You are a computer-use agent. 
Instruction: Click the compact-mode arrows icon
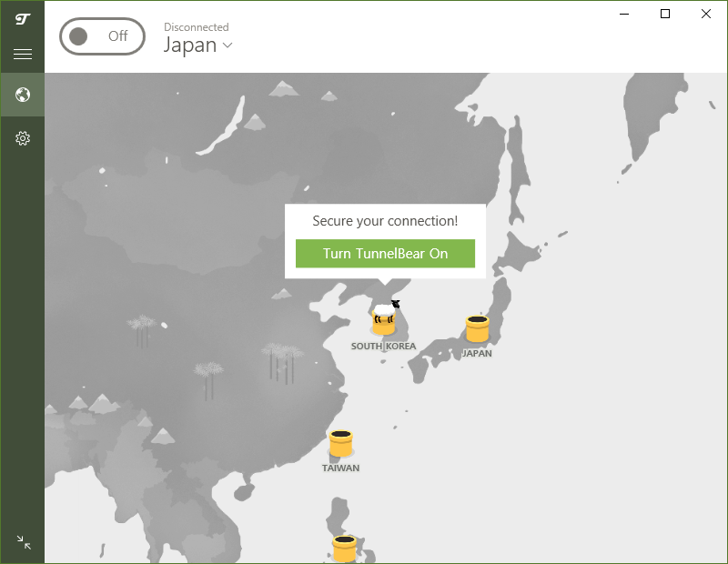click(24, 542)
